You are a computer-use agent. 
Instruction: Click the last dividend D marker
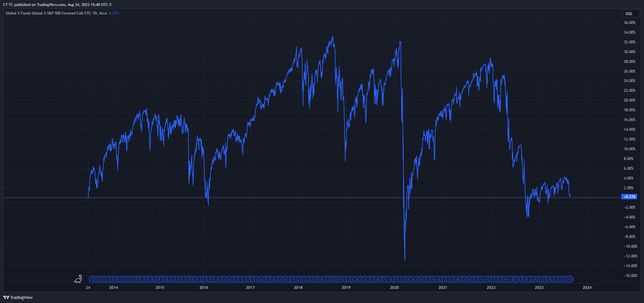point(570,279)
